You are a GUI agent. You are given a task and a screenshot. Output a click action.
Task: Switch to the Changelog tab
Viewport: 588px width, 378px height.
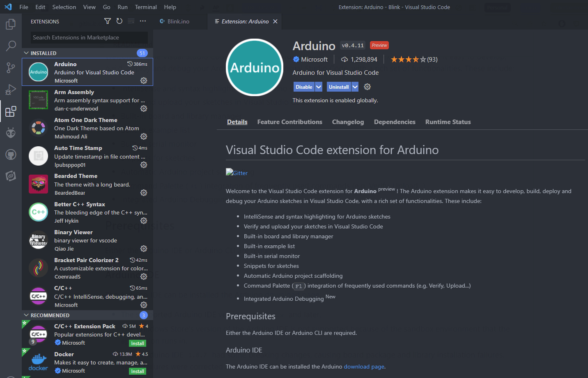348,122
